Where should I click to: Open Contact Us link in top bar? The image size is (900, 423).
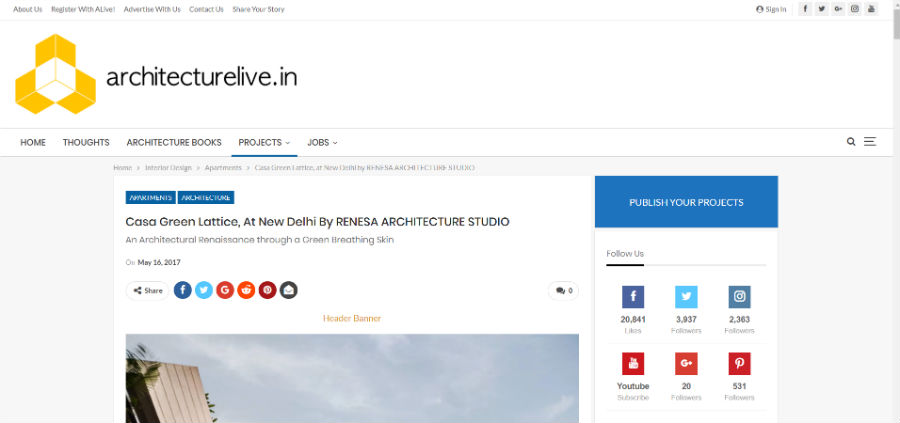click(x=206, y=9)
